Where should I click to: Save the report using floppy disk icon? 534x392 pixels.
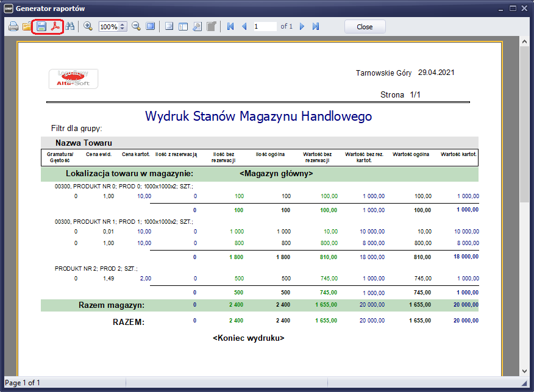click(x=41, y=27)
